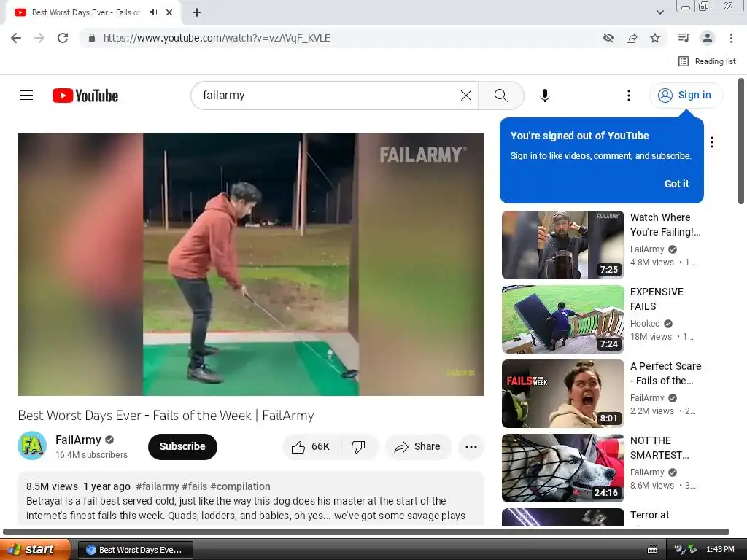This screenshot has height=560, width=747.
Task: Expand tab search dropdown arrow
Action: point(659,12)
